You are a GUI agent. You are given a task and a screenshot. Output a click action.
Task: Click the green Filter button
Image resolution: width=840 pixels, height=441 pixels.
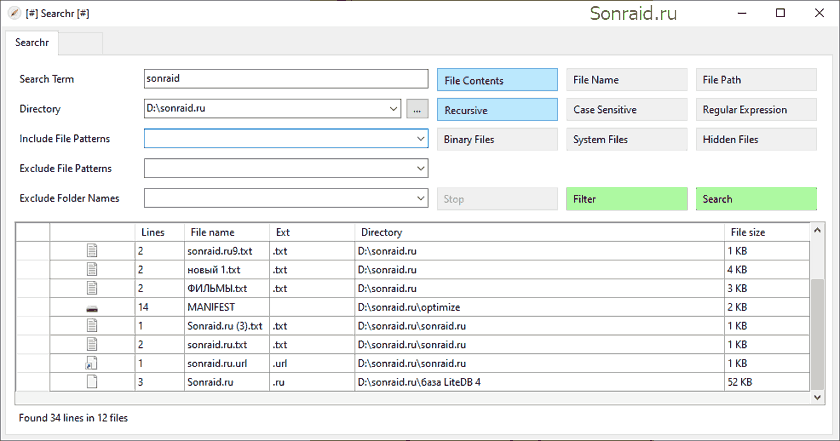point(627,199)
